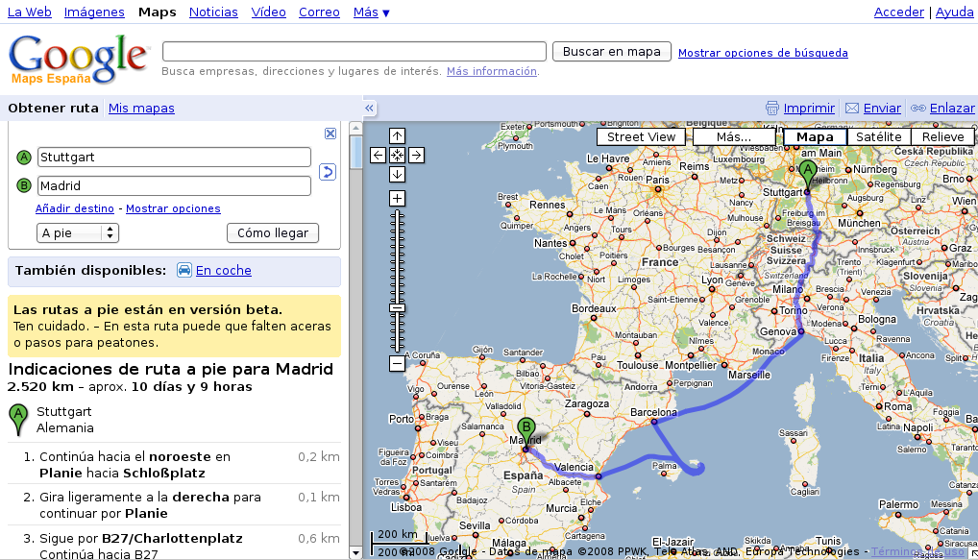Select step 1 Continúa hacia el noroeste

point(175,465)
